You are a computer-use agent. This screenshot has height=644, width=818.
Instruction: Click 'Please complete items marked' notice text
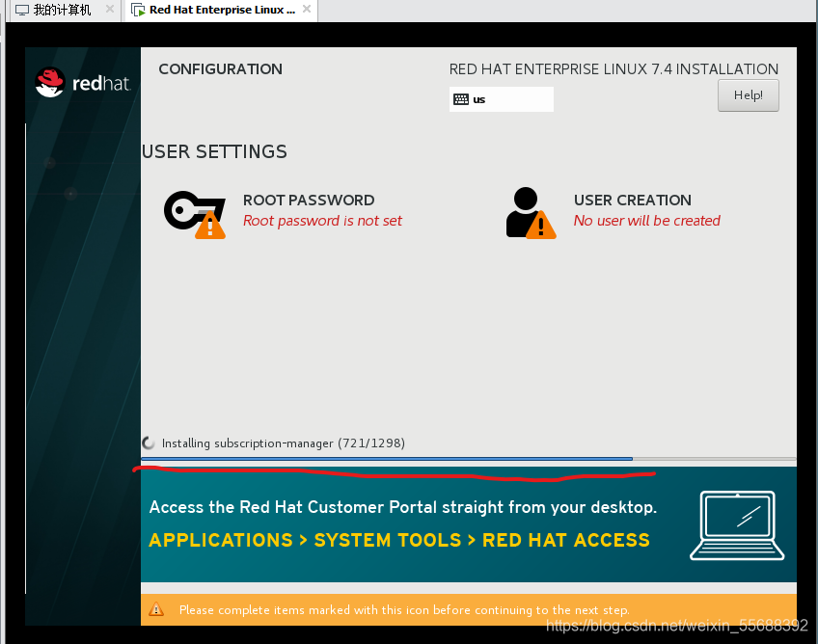click(x=404, y=609)
